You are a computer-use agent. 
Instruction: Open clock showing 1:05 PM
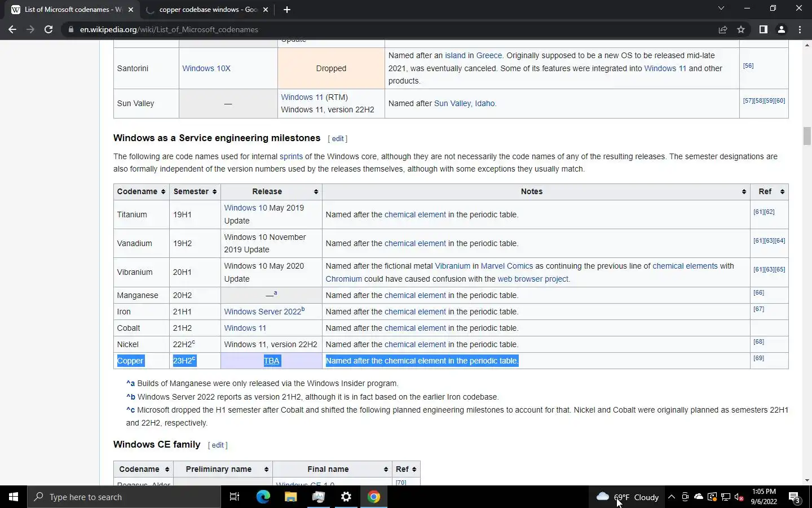(764, 497)
